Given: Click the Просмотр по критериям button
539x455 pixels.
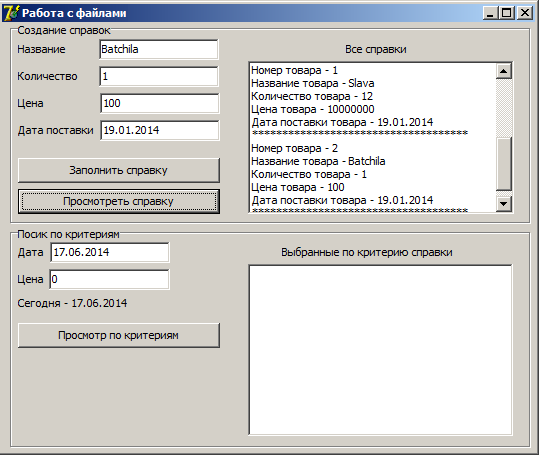Looking at the screenshot, I should click(119, 335).
